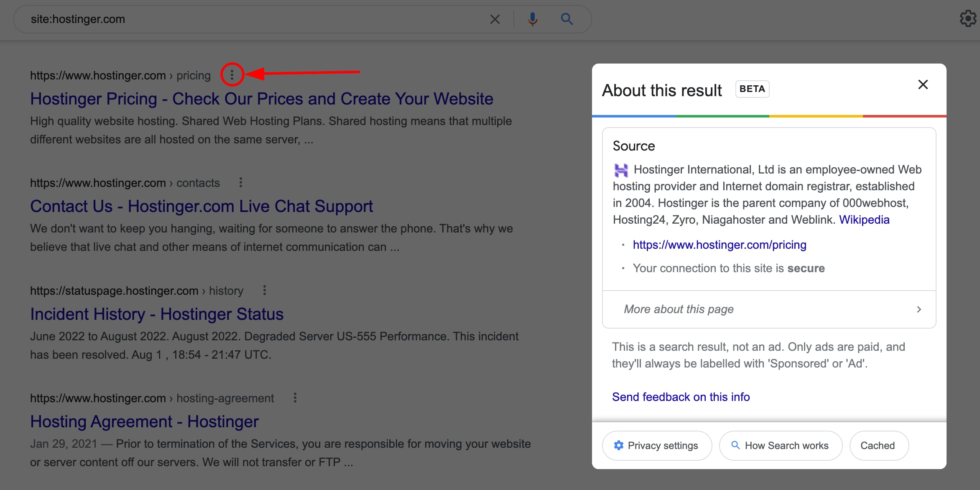Open the three-dot menu on Incident History result
This screenshot has height=490, width=980.
point(265,291)
